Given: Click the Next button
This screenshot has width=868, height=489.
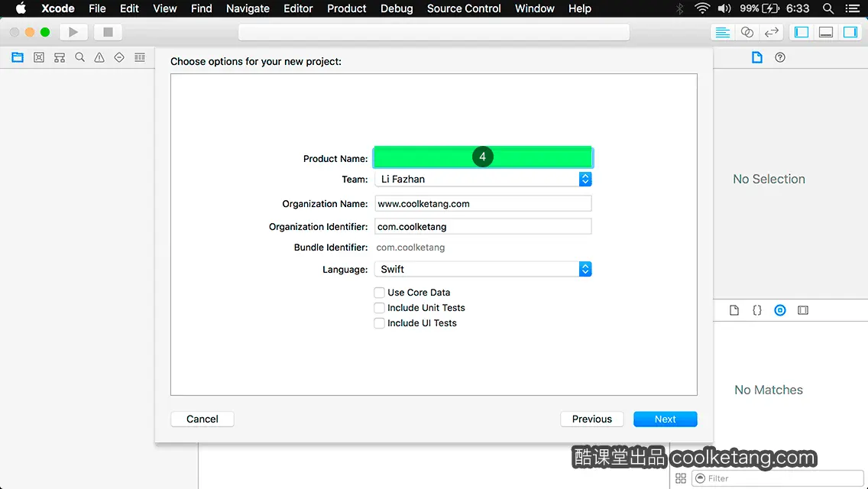Looking at the screenshot, I should [665, 419].
